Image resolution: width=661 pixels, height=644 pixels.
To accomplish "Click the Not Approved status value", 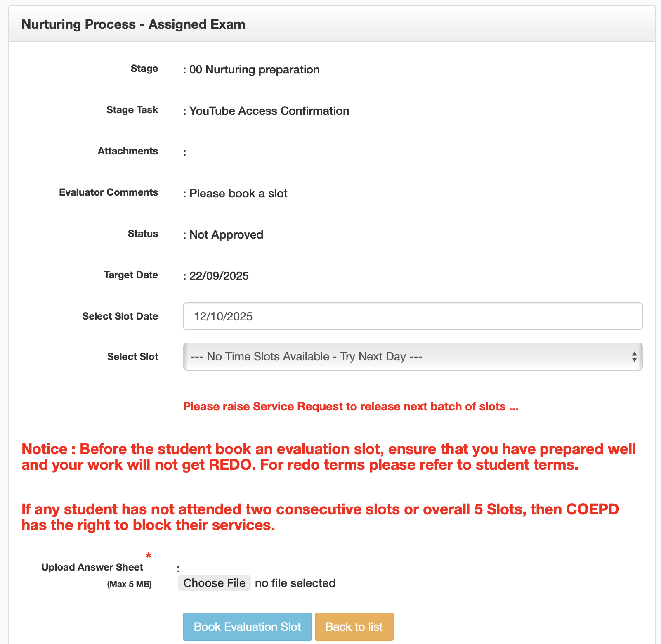I will pos(226,235).
